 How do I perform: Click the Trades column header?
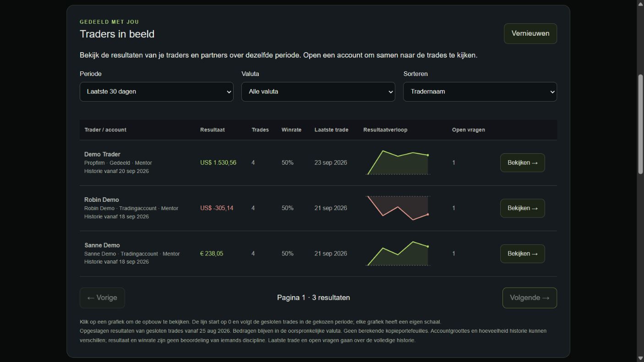point(260,130)
